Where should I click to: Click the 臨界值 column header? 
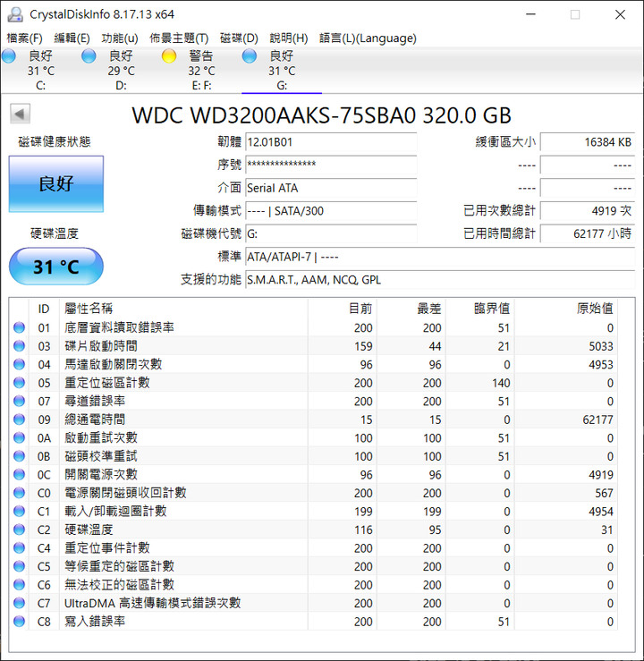click(x=480, y=309)
